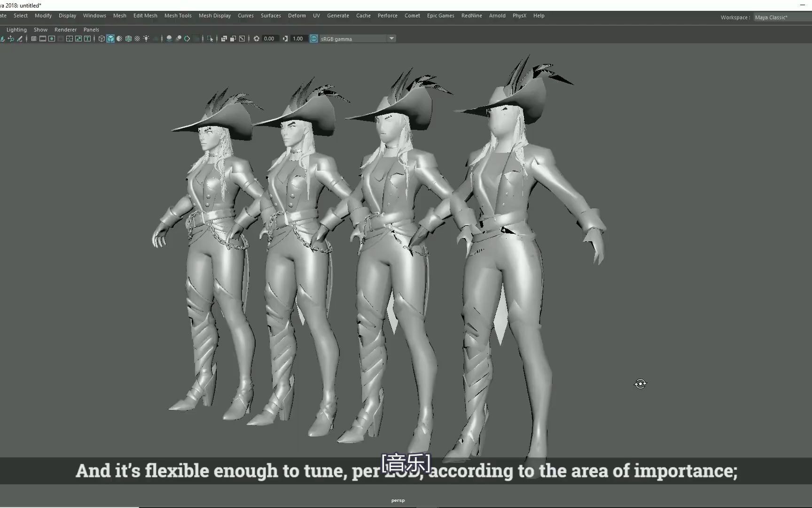Enable wireframe on shaded icon
The width and height of the screenshot is (812, 508).
click(128, 39)
